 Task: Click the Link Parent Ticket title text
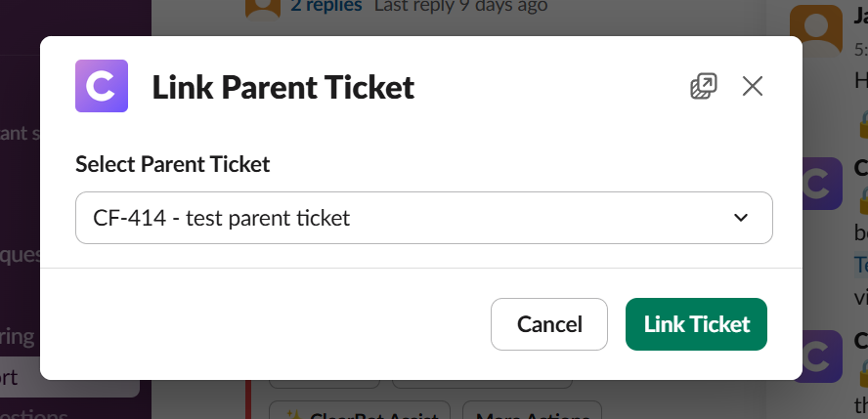(283, 88)
